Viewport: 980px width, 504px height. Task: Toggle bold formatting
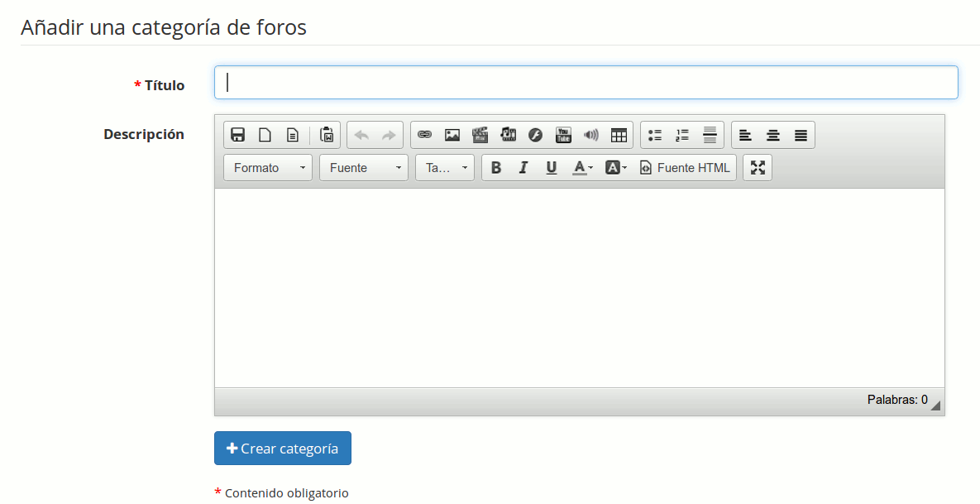[496, 168]
